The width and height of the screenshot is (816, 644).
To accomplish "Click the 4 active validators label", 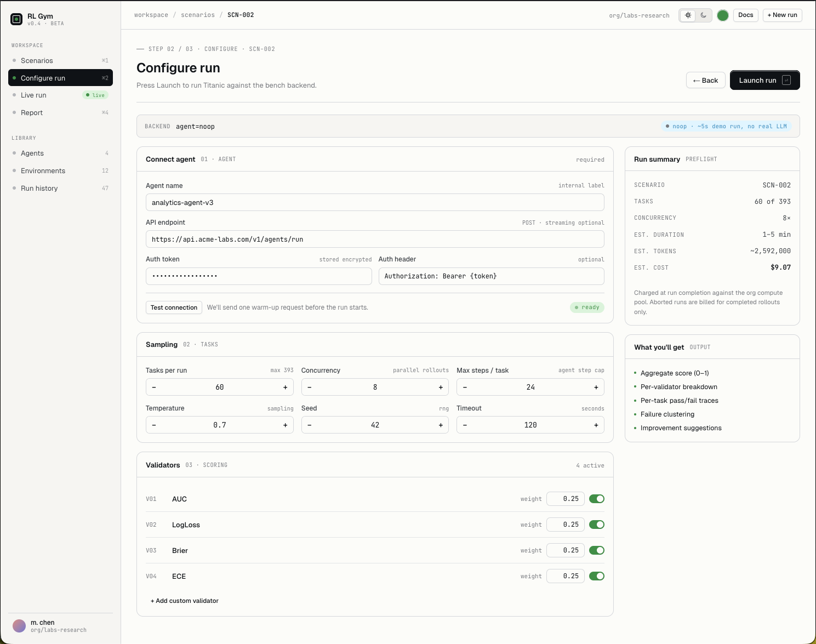I will tap(590, 465).
